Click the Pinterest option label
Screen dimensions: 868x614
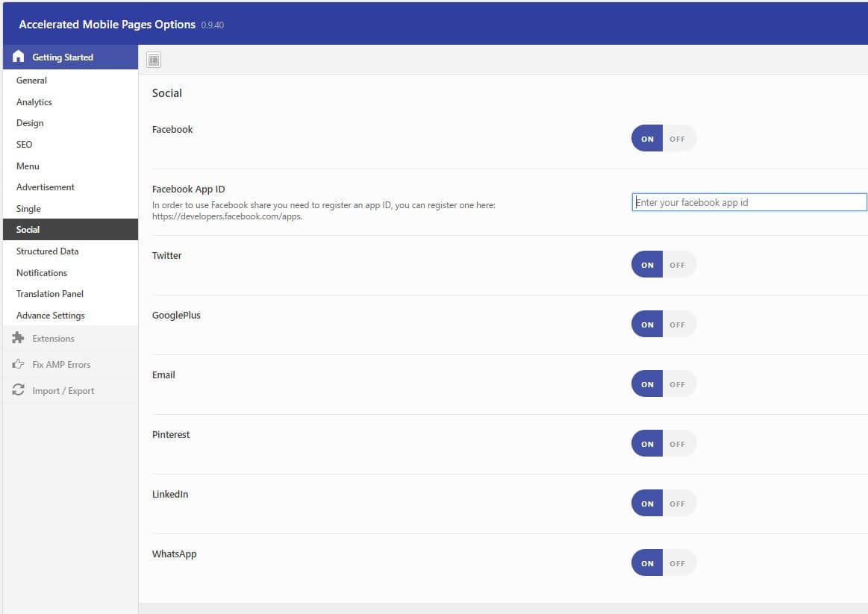[170, 434]
